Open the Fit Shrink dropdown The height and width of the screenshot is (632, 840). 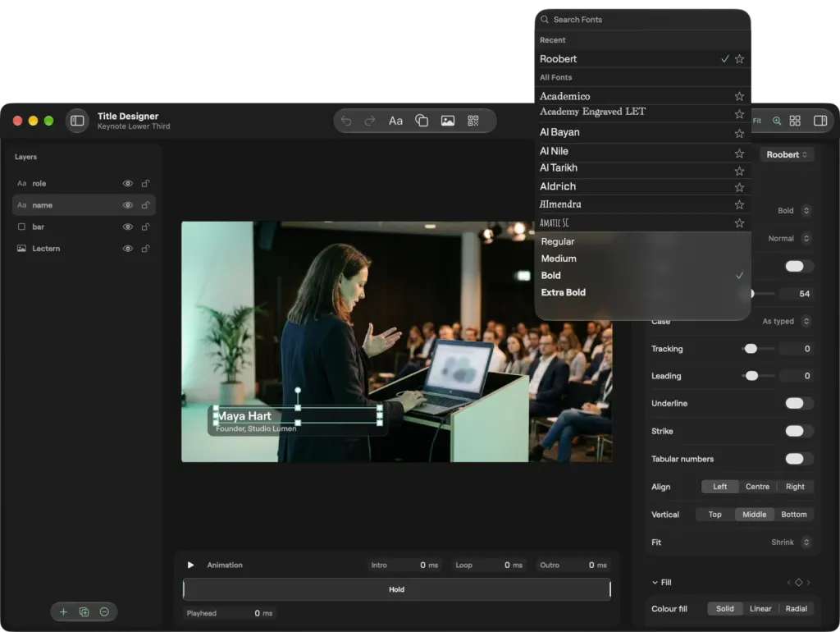790,542
